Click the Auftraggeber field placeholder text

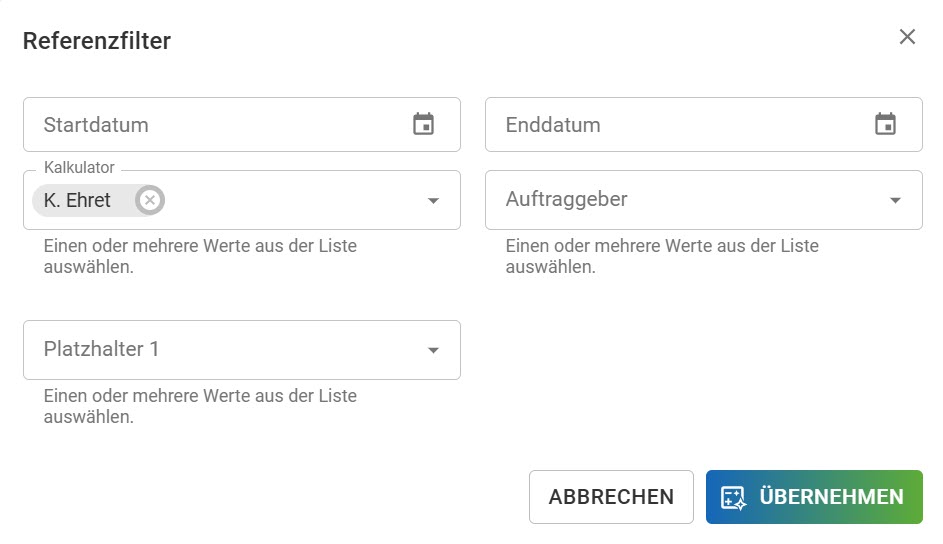[567, 199]
